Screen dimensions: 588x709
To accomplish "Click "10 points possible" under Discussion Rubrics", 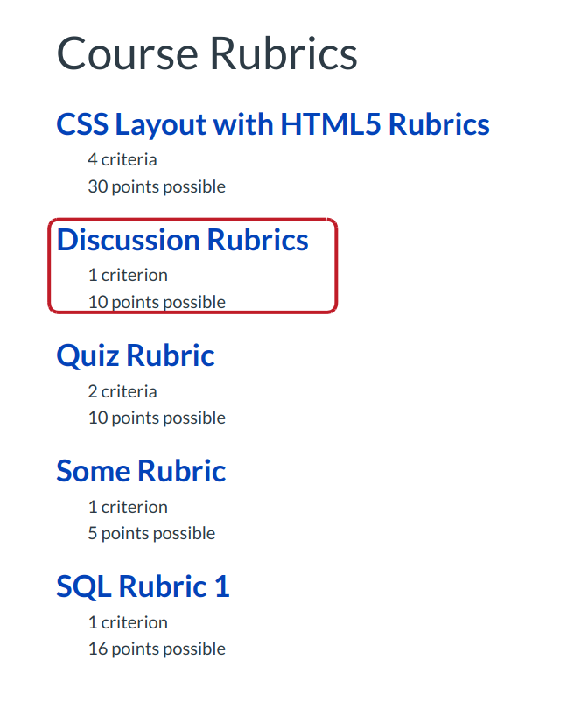I will coord(157,302).
